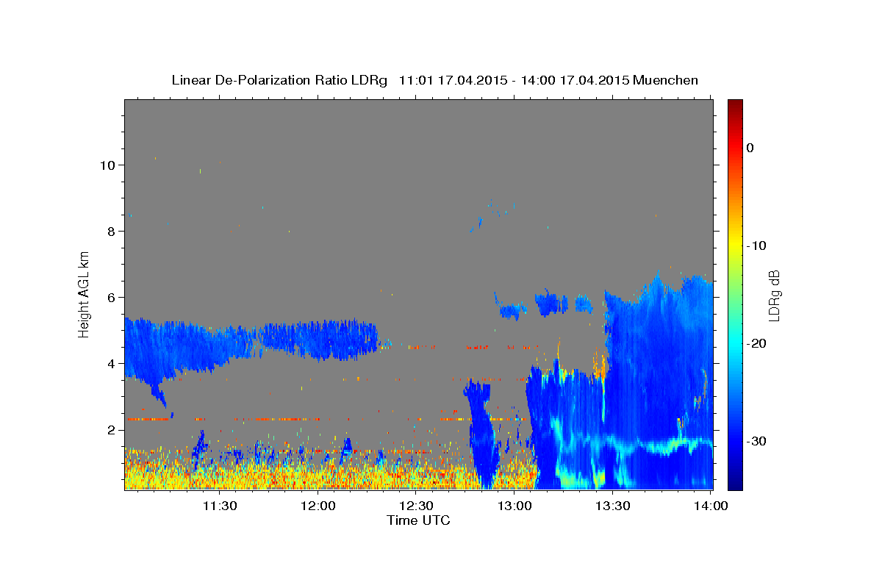Click the yellow section of the colorbar
The width and height of the screenshot is (882, 588).
(735, 245)
